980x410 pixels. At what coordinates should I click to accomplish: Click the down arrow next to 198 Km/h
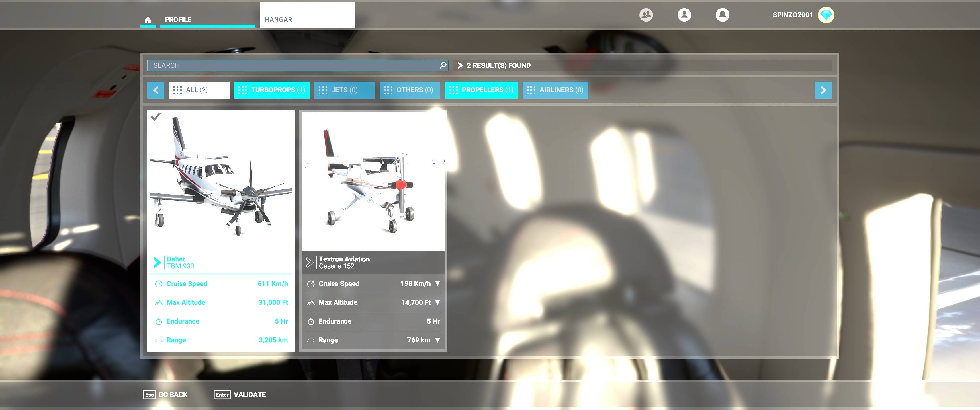(437, 283)
